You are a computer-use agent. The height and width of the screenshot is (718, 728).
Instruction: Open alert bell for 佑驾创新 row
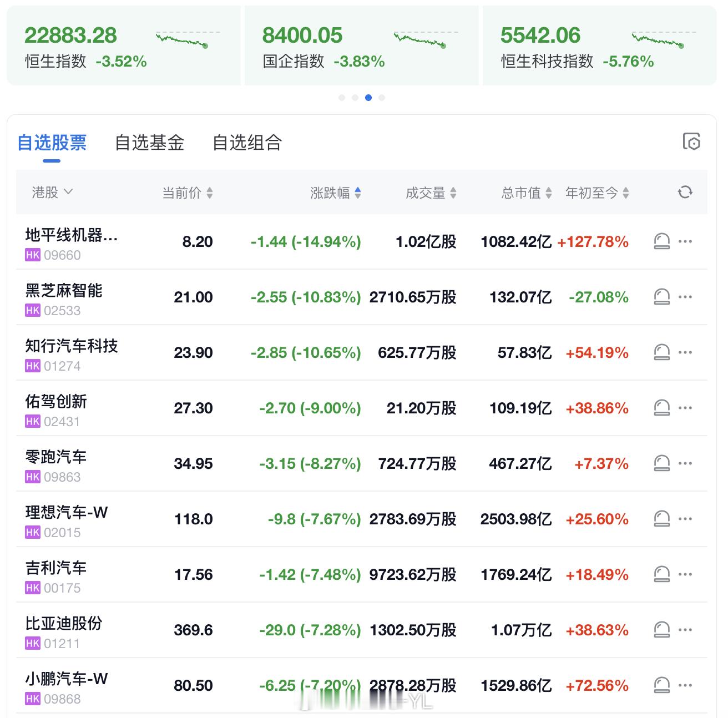(661, 408)
